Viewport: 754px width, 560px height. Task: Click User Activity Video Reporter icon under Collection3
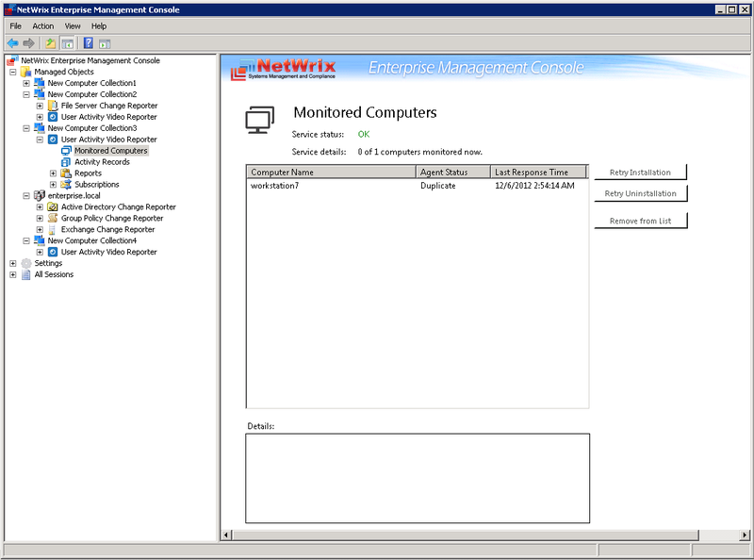pyautogui.click(x=53, y=140)
